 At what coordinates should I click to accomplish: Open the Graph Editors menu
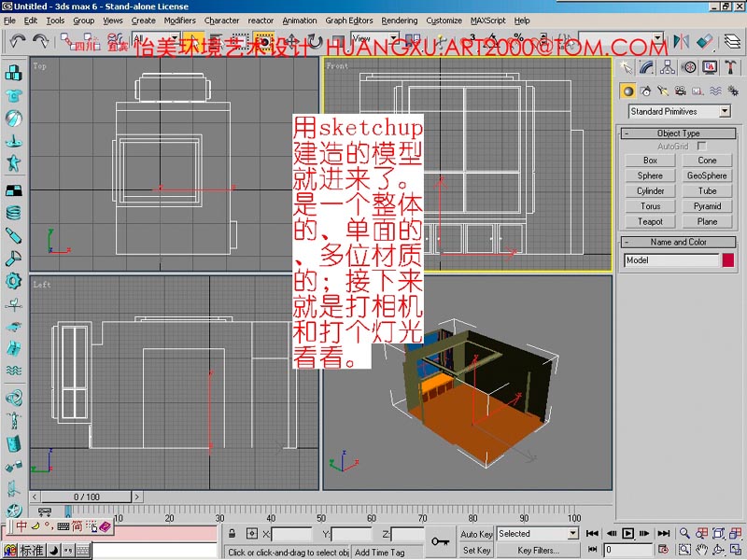(349, 21)
